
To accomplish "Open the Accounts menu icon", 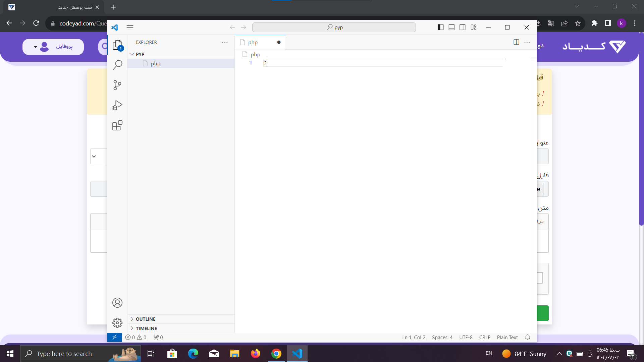I will click(x=117, y=303).
